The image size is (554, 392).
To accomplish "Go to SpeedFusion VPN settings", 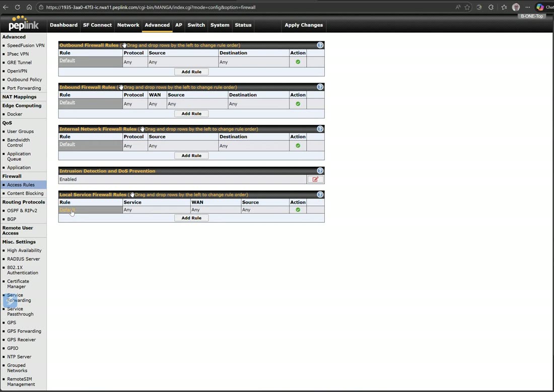I will [x=26, y=45].
